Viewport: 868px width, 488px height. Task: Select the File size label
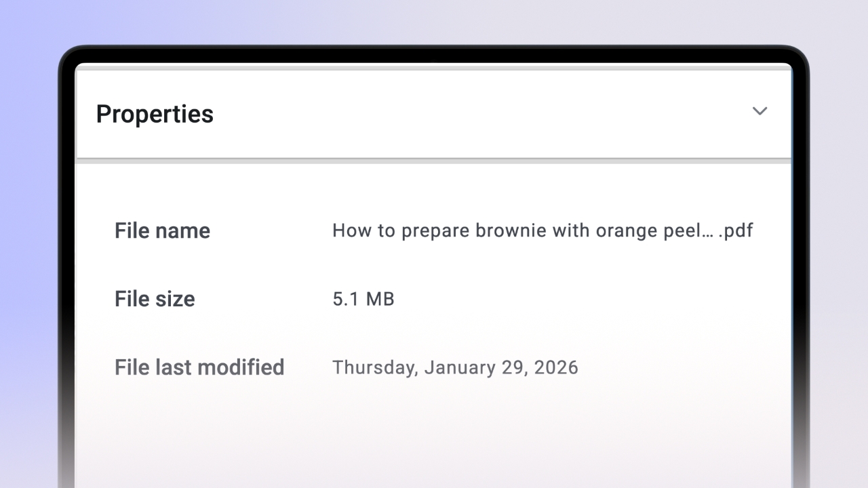tap(155, 299)
